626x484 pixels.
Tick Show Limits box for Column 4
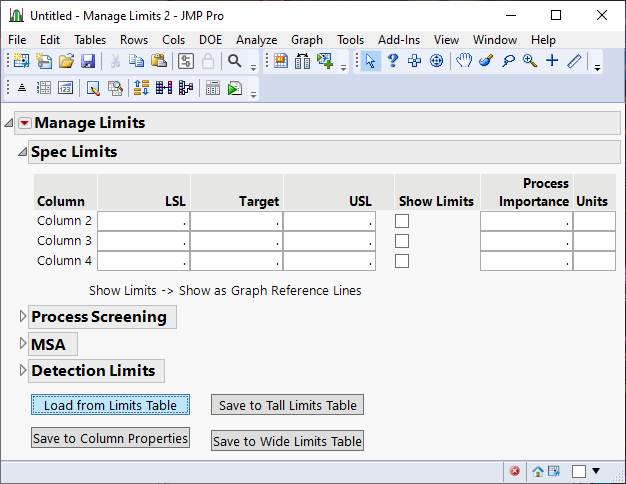click(x=402, y=261)
